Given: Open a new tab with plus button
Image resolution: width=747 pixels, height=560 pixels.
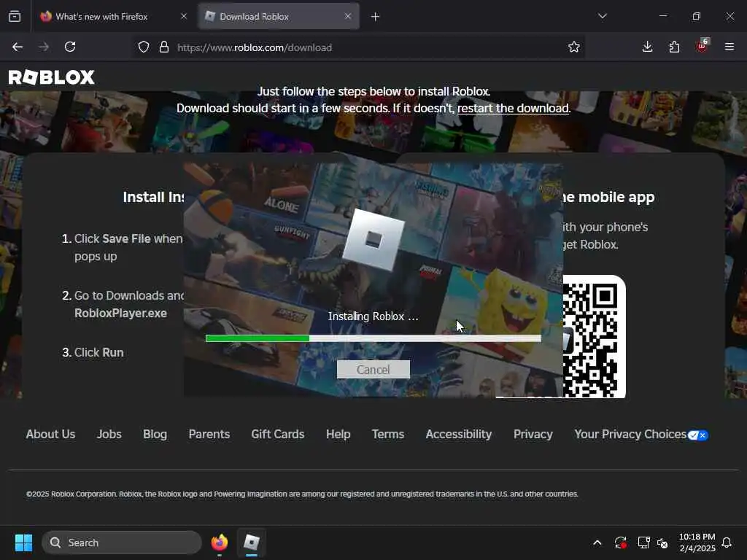Looking at the screenshot, I should click(376, 17).
